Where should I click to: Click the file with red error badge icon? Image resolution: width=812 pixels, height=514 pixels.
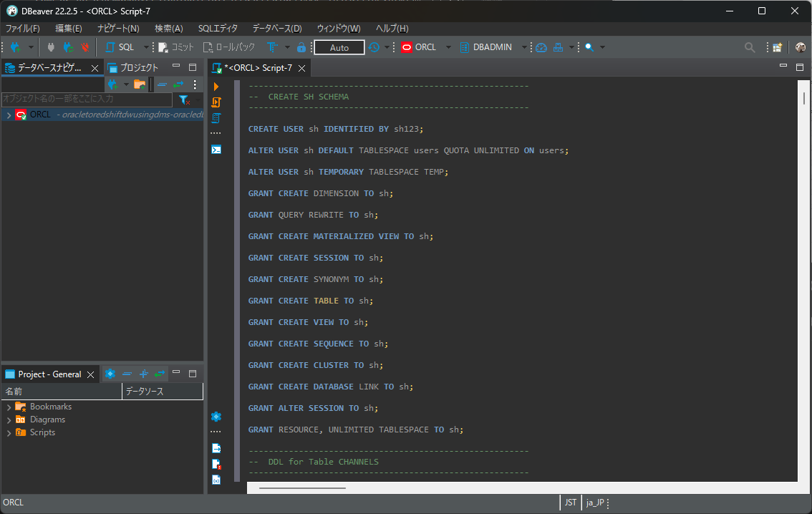(216, 465)
